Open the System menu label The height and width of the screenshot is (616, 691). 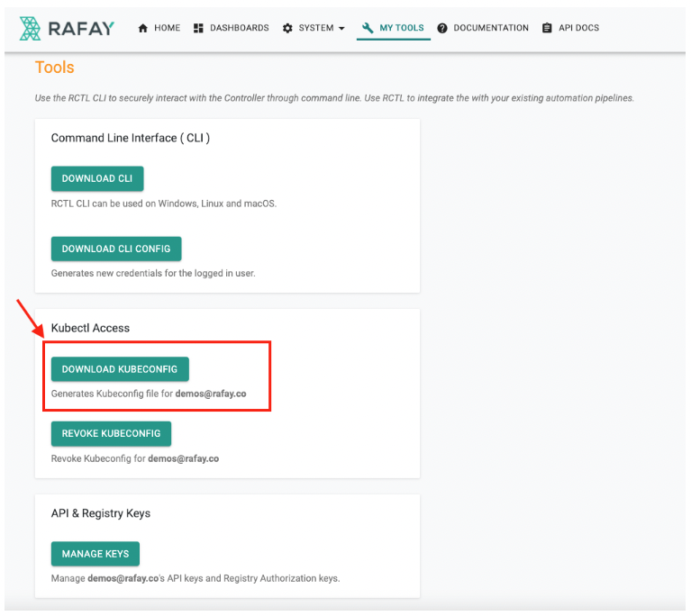point(316,28)
